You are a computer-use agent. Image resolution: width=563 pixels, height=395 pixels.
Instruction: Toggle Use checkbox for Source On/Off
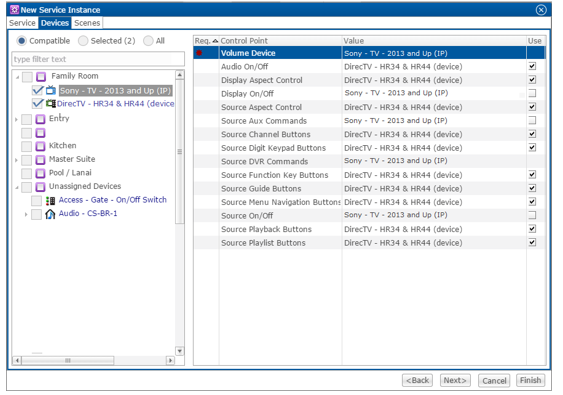(532, 215)
